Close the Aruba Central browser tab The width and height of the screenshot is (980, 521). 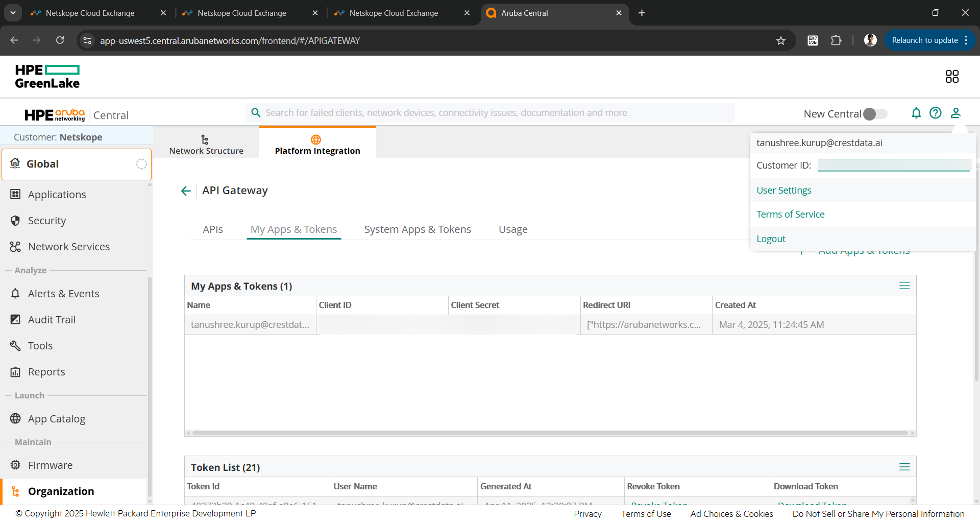point(619,13)
